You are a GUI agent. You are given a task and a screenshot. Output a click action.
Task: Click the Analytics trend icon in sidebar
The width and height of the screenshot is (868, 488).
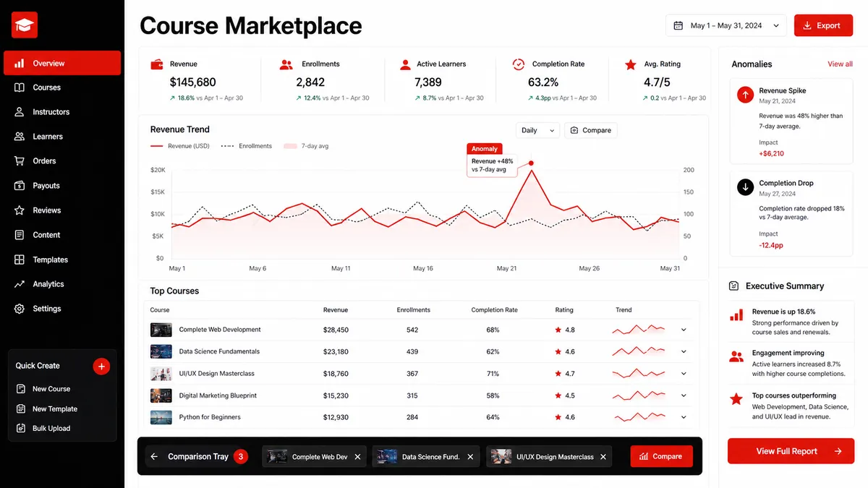click(x=20, y=284)
